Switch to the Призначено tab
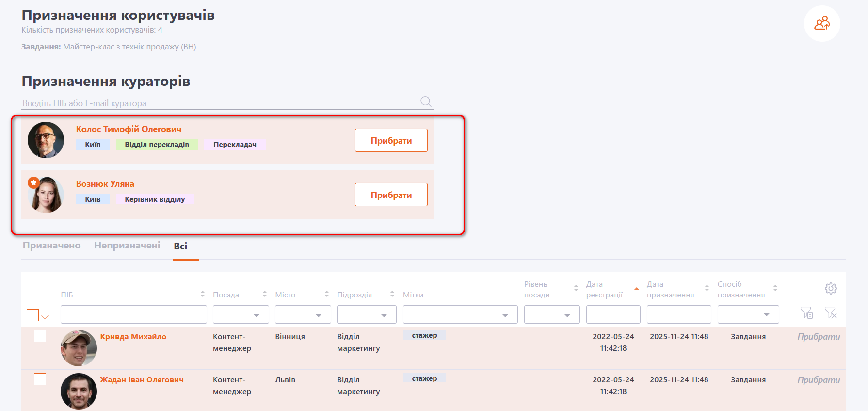The height and width of the screenshot is (411, 868). click(51, 246)
